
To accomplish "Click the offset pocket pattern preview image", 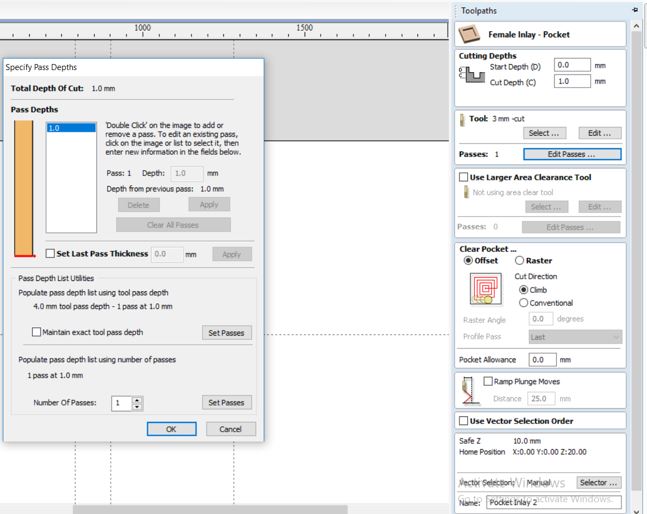I will pyautogui.click(x=486, y=289).
